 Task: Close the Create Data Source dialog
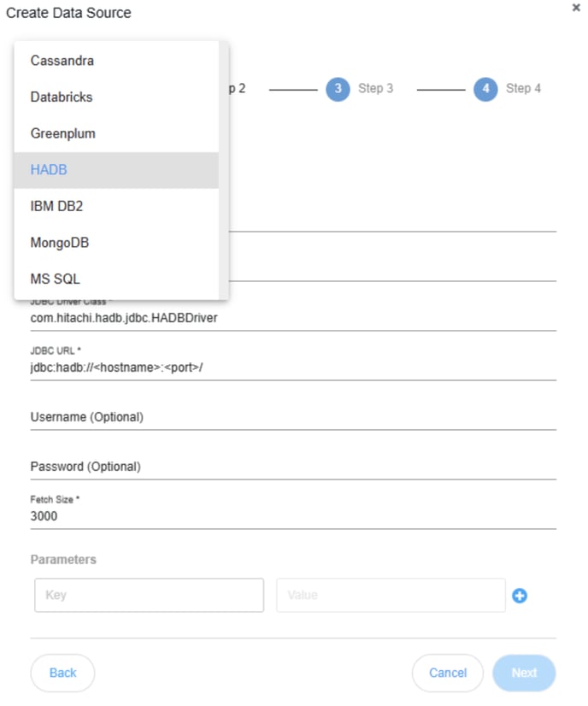(x=576, y=8)
